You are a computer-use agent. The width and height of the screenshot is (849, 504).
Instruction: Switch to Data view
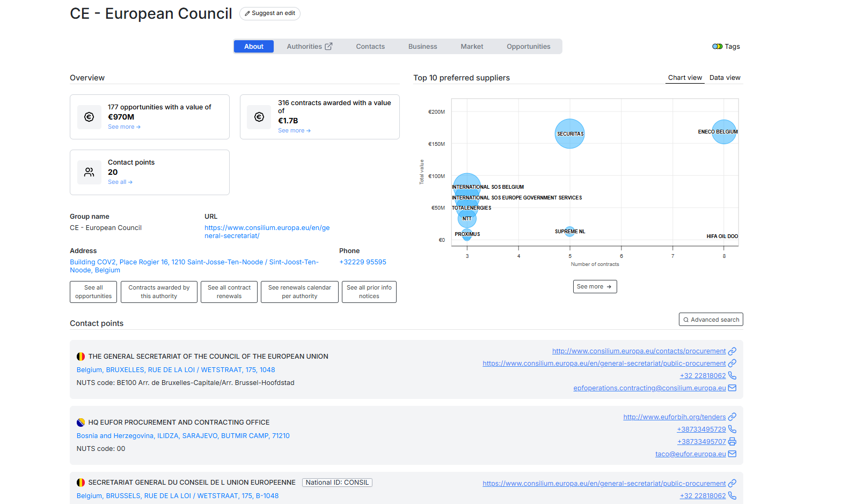click(725, 78)
